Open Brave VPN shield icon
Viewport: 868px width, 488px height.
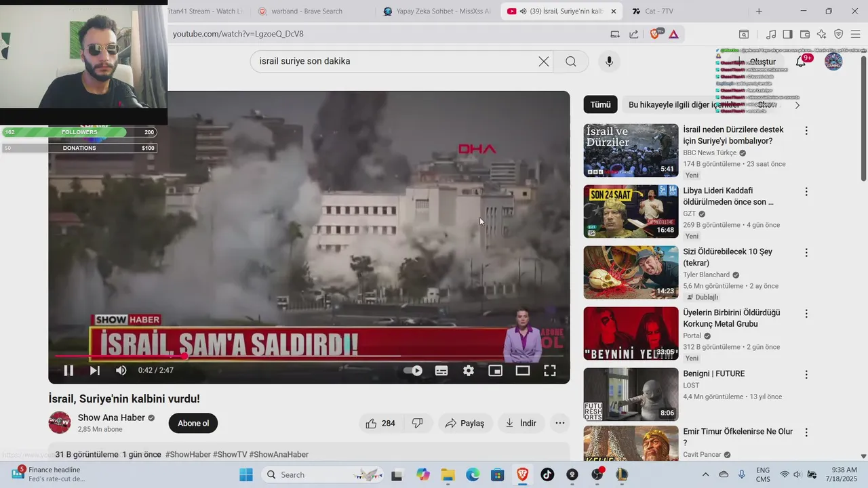pos(838,34)
